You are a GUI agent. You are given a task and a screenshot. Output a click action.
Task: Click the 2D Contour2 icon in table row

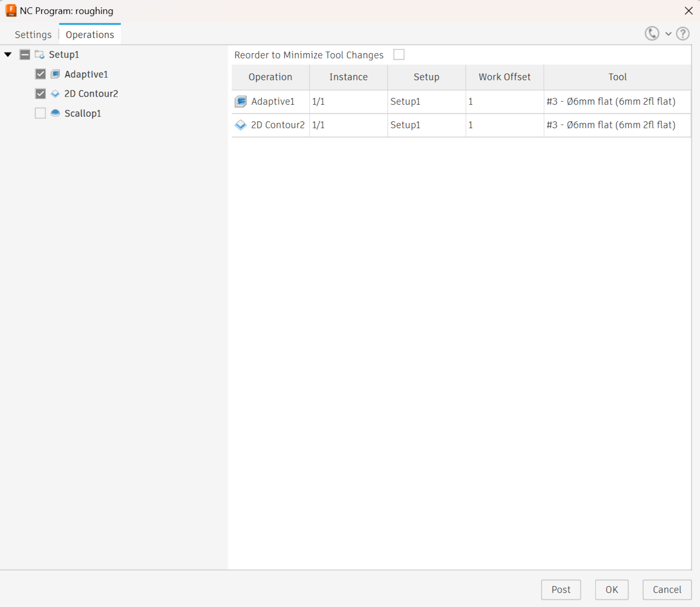pos(241,125)
